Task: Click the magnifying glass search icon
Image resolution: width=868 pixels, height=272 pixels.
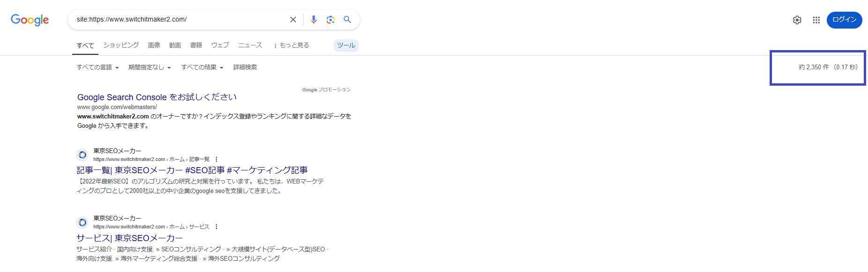Action: click(347, 20)
